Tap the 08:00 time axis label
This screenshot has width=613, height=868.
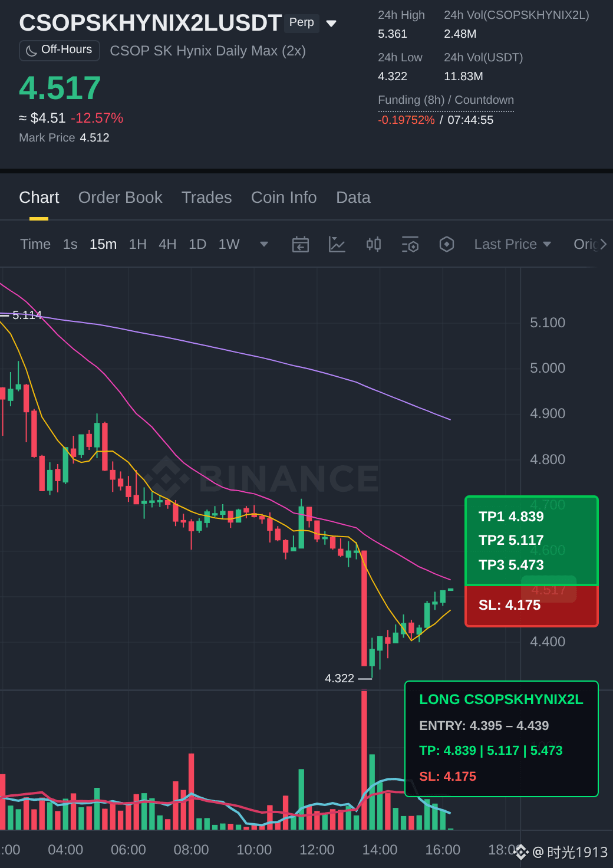[x=191, y=850]
